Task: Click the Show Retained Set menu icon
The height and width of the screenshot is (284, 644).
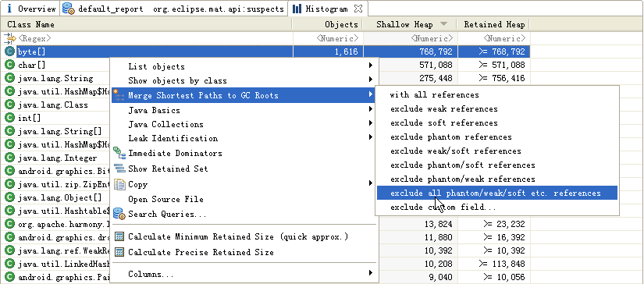Action: [x=119, y=169]
